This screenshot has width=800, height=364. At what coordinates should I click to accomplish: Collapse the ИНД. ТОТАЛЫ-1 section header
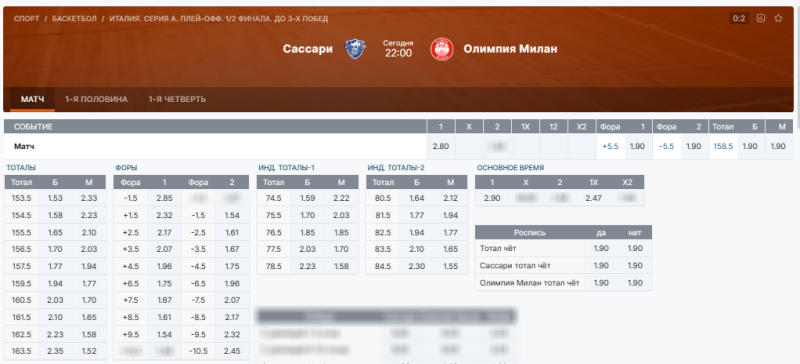pyautogui.click(x=286, y=167)
